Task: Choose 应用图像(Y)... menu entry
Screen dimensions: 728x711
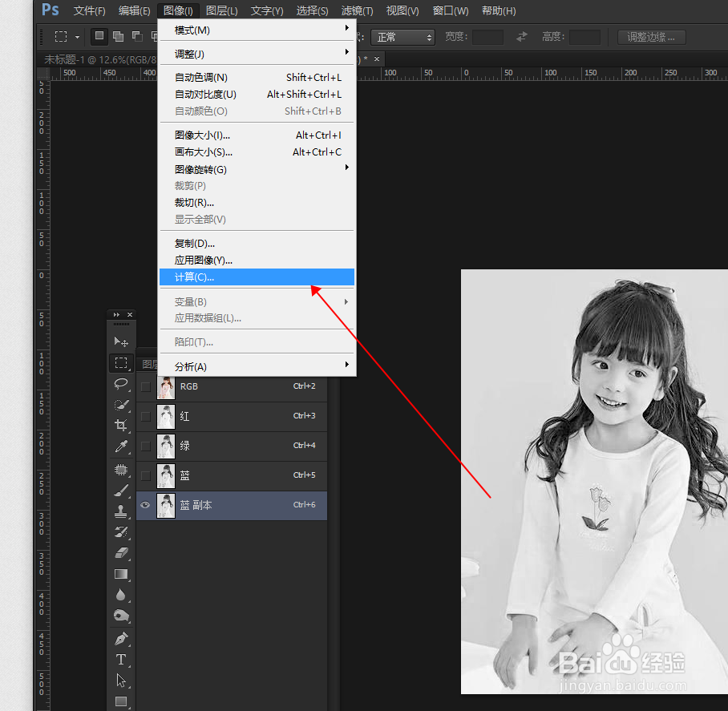Action: click(x=257, y=260)
